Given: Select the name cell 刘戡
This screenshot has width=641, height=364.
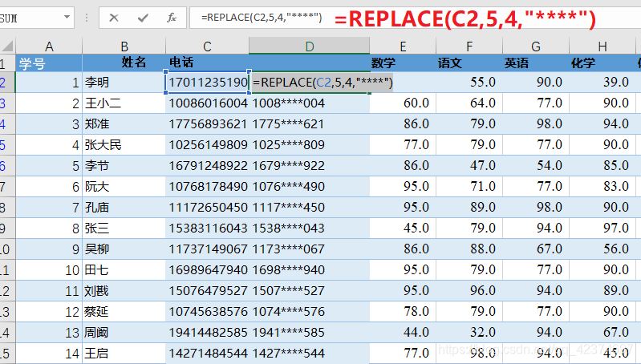Looking at the screenshot, I should (x=124, y=291).
